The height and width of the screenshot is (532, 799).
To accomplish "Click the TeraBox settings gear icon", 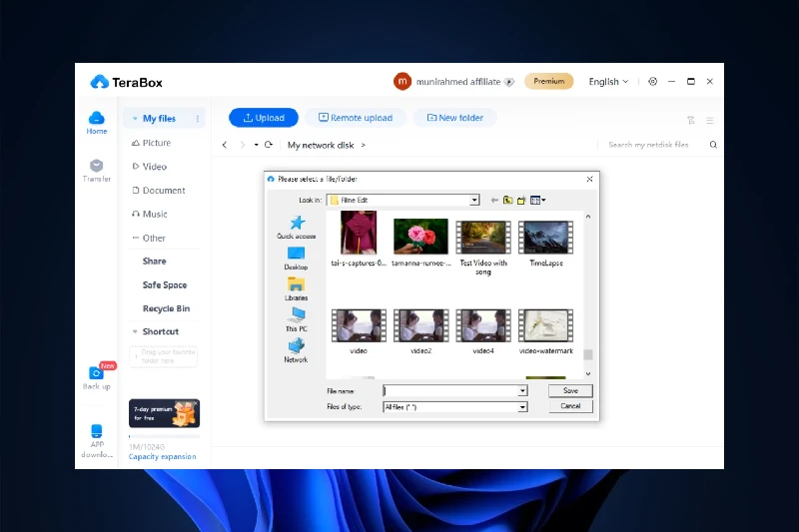I will pos(652,82).
